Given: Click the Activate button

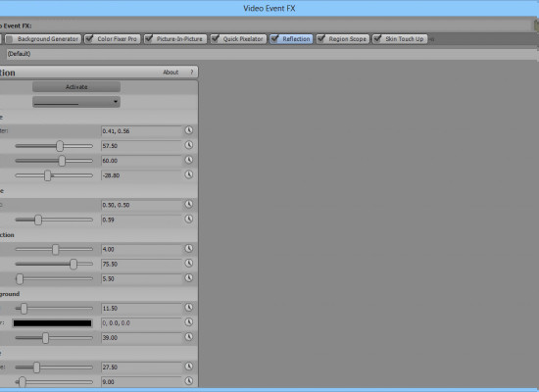Looking at the screenshot, I should (x=76, y=87).
